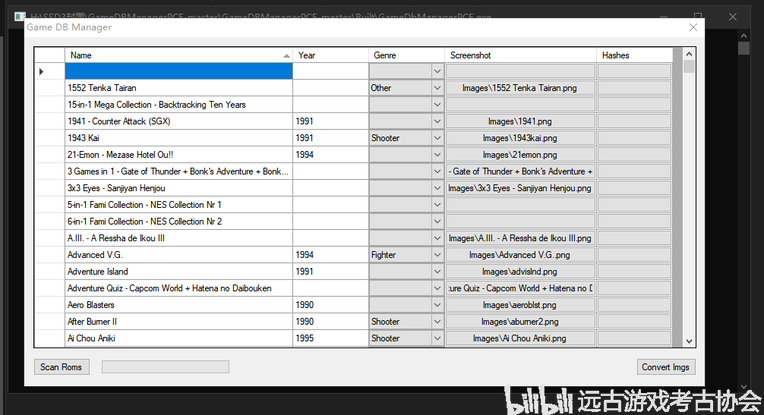Close the background console window
This screenshot has height=415, width=764.
point(732,17)
